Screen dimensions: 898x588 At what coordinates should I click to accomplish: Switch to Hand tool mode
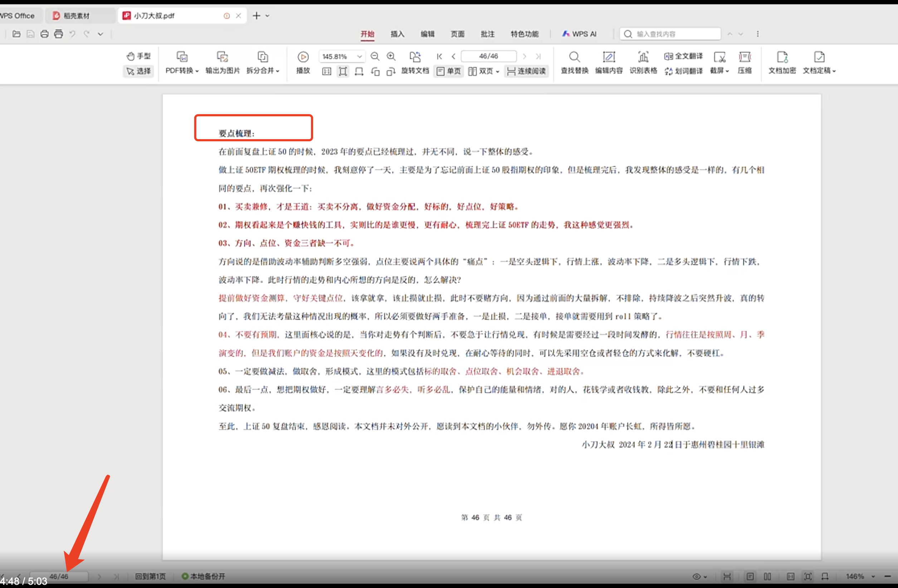coord(138,56)
